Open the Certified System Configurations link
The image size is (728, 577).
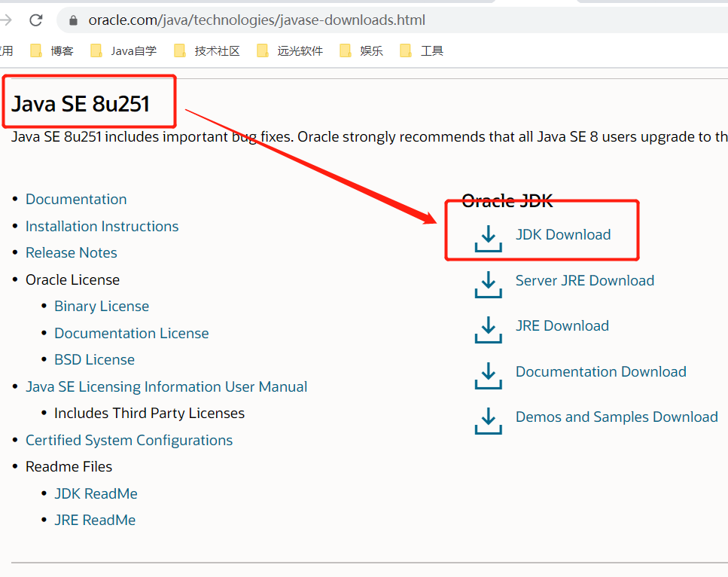(x=129, y=440)
